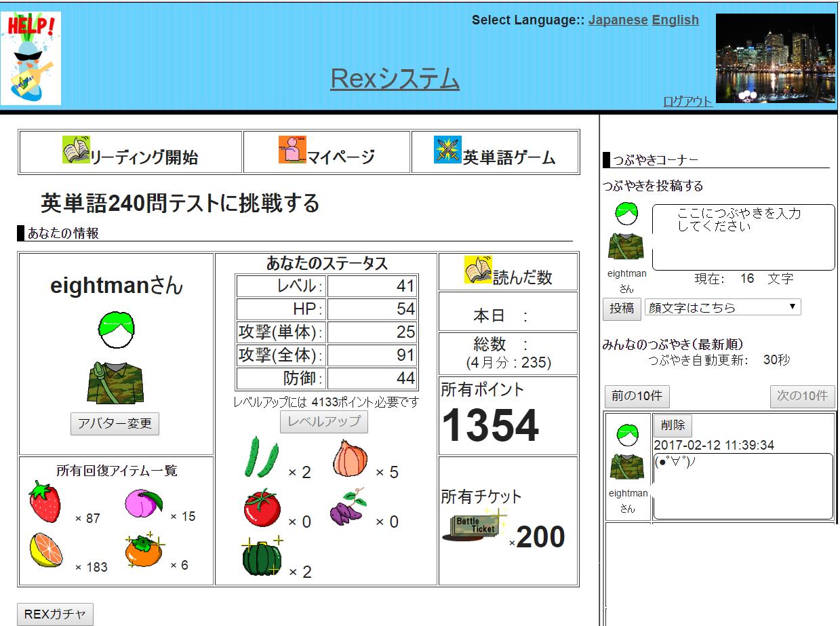The image size is (840, 626).
Task: Click the cucumber item icon
Action: 261,457
